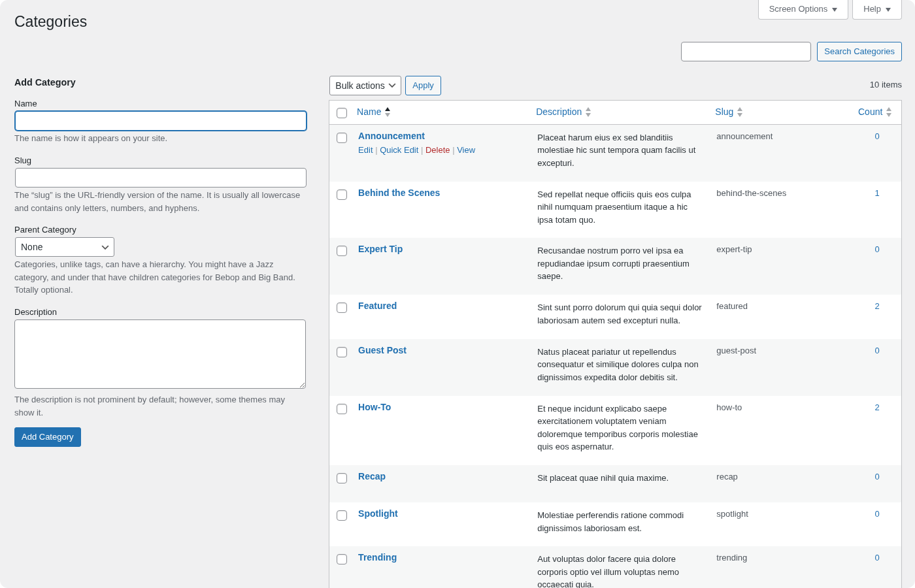Focus the new category Slug field
Screen dimensions: 915x588
161,178
